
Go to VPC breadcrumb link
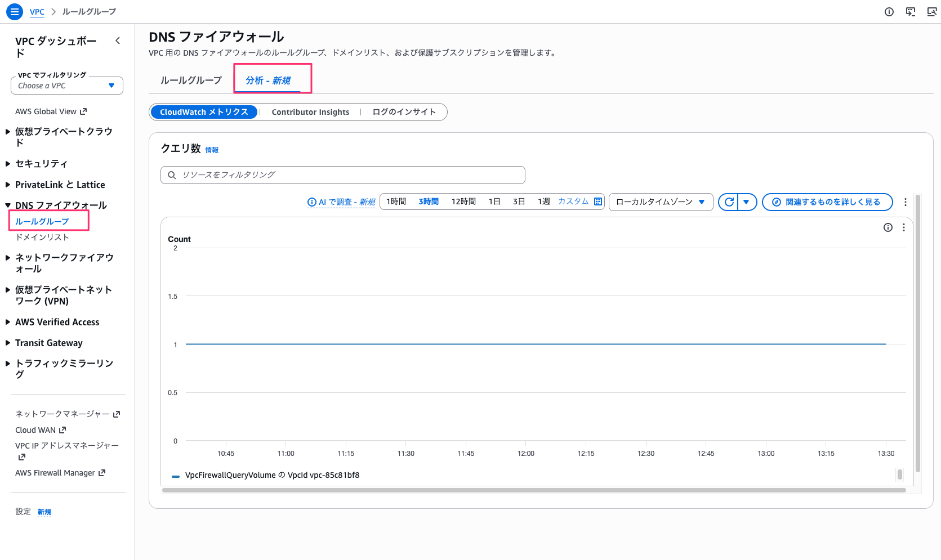[x=37, y=12]
